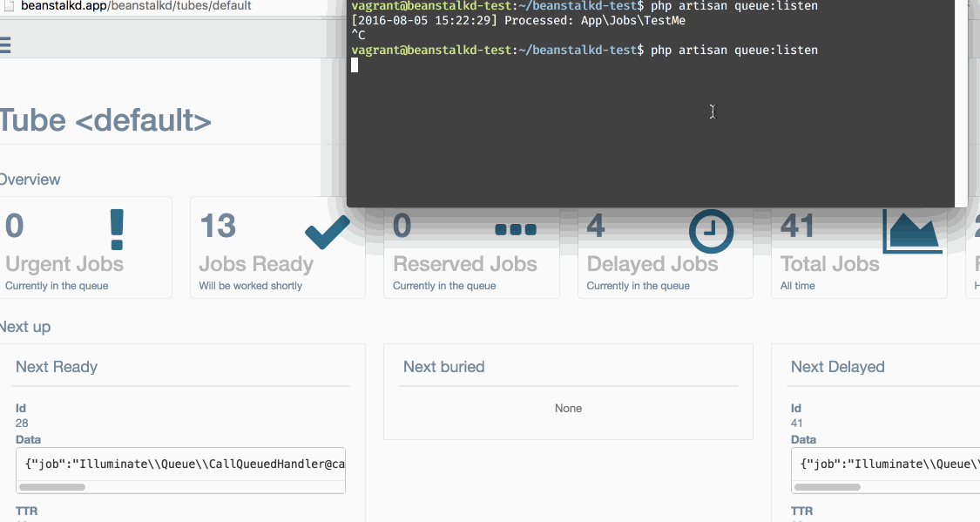Click the Tube <default> page heading
This screenshot has width=980, height=522.
105,120
